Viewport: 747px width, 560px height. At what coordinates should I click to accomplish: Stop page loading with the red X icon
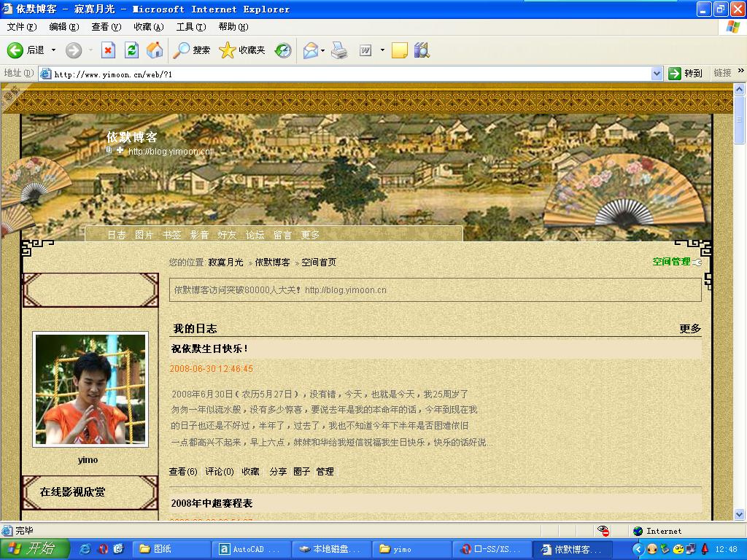tap(109, 50)
